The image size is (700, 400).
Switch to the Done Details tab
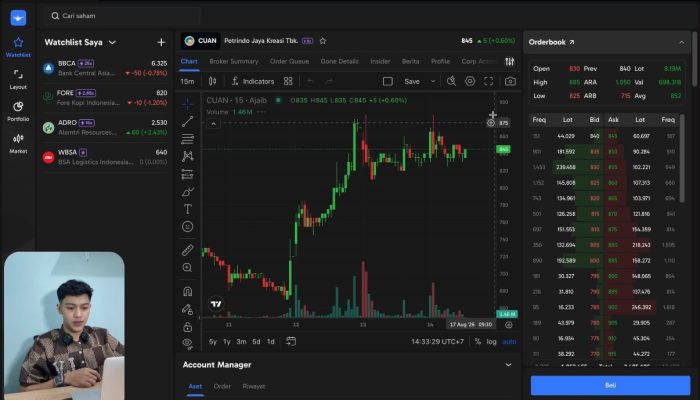click(339, 62)
